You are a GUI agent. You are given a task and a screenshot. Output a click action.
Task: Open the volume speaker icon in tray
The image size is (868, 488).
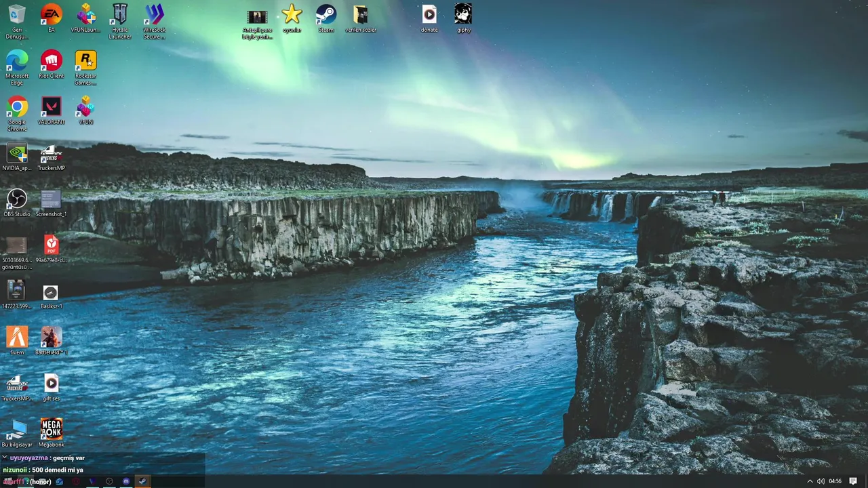(821, 481)
